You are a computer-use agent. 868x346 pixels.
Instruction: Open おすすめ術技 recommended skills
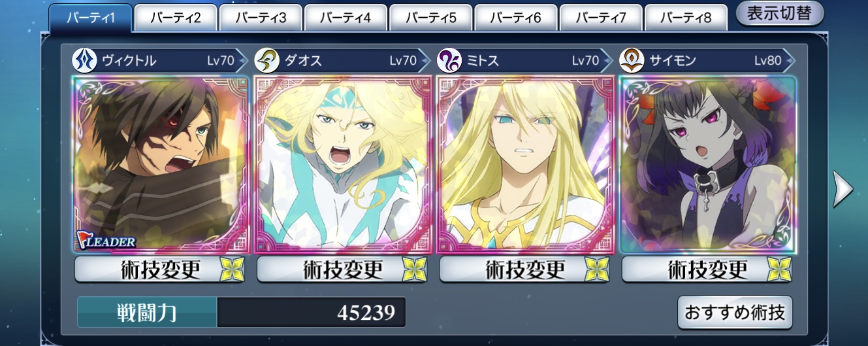click(735, 312)
